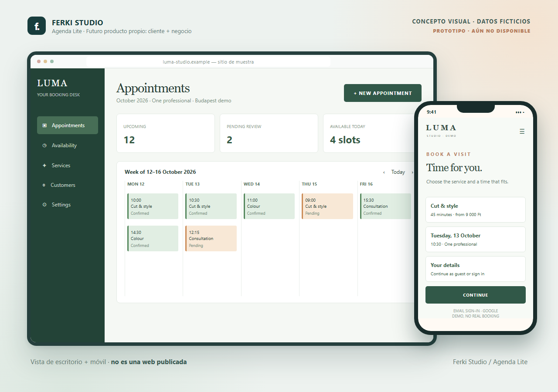The width and height of the screenshot is (558, 392).
Task: Click the MON 12 column header
Action: 136,184
